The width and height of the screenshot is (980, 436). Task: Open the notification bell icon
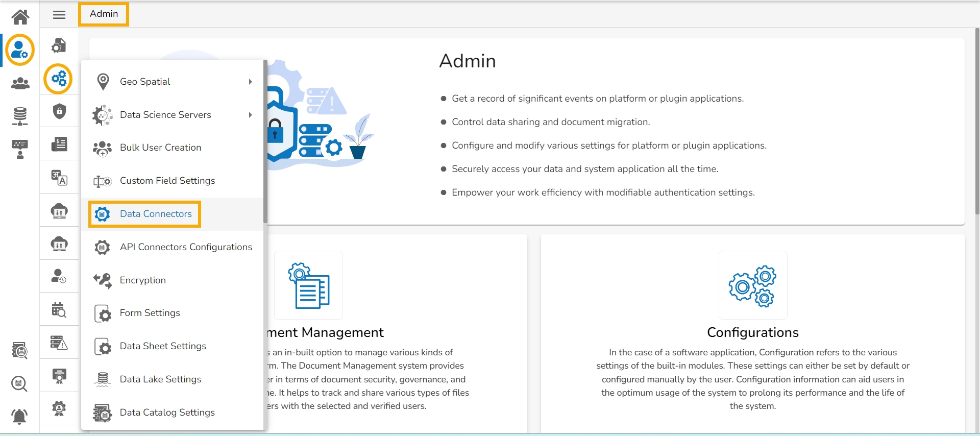point(19,417)
